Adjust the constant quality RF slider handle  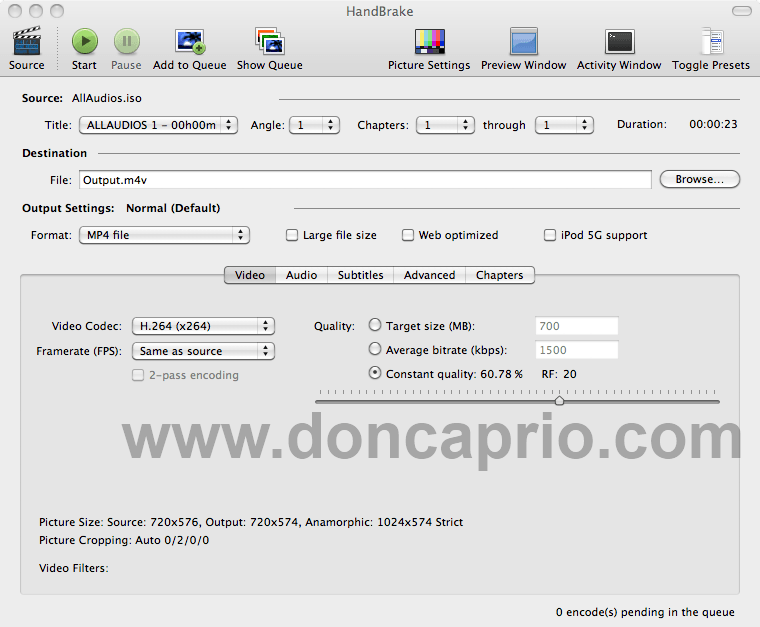[x=559, y=401]
